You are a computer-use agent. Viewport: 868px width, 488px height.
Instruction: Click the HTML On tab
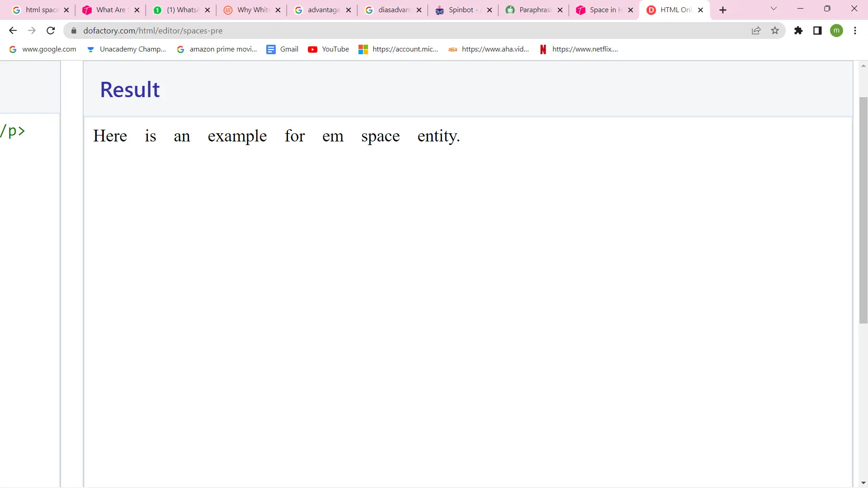(674, 9)
